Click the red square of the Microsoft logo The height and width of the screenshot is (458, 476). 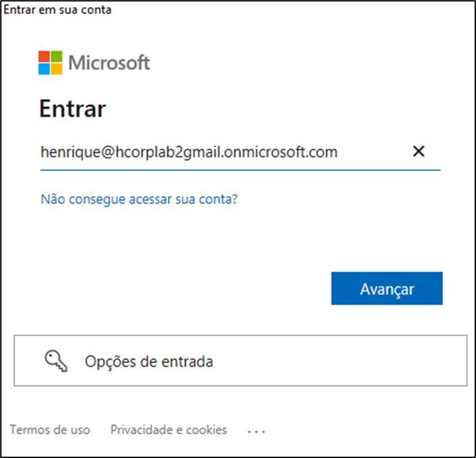click(44, 56)
